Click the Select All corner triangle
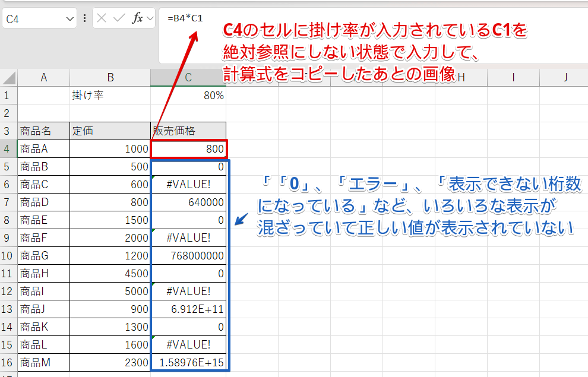 pyautogui.click(x=9, y=78)
